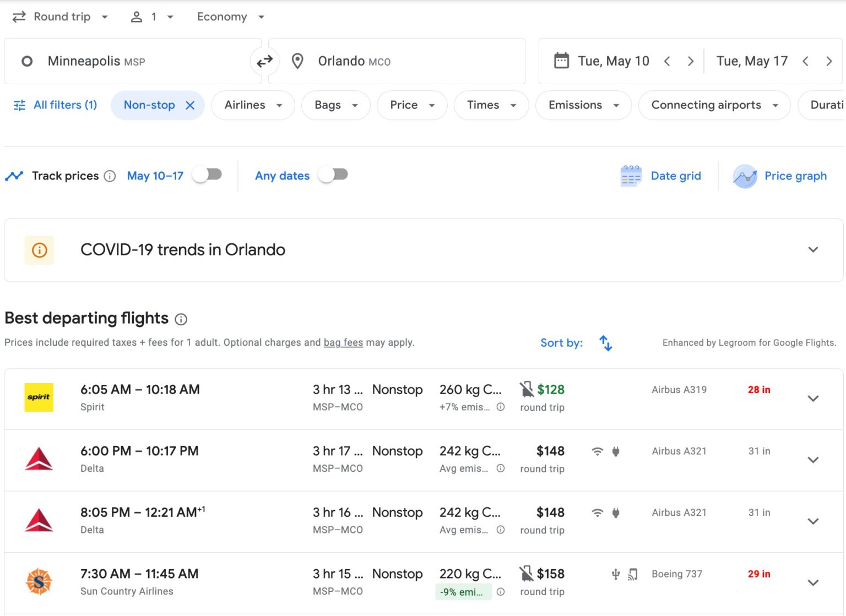Open the bag fees link
The width and height of the screenshot is (846, 616).
[x=343, y=342]
